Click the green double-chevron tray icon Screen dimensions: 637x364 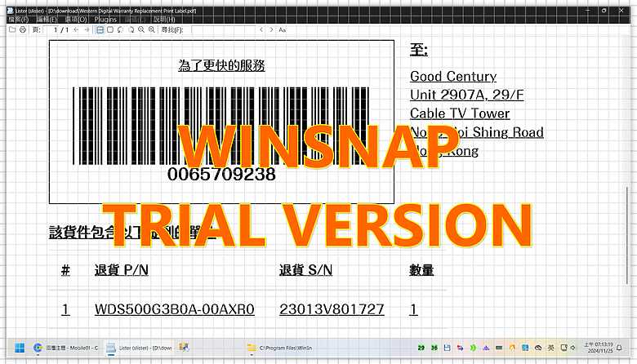(473, 348)
